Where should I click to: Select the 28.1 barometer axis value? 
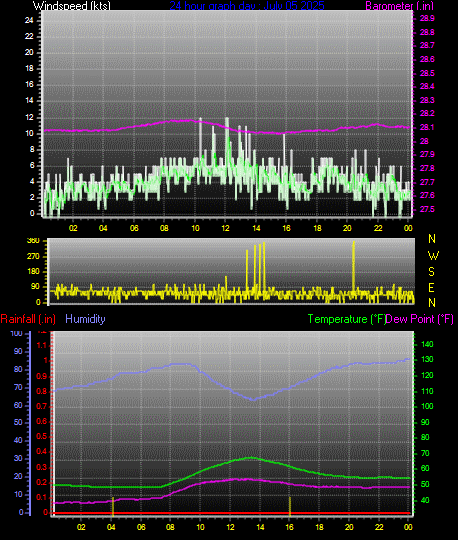[x=427, y=127]
